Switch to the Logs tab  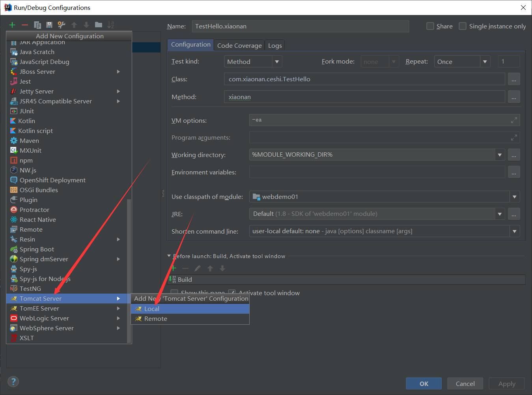[x=275, y=45]
